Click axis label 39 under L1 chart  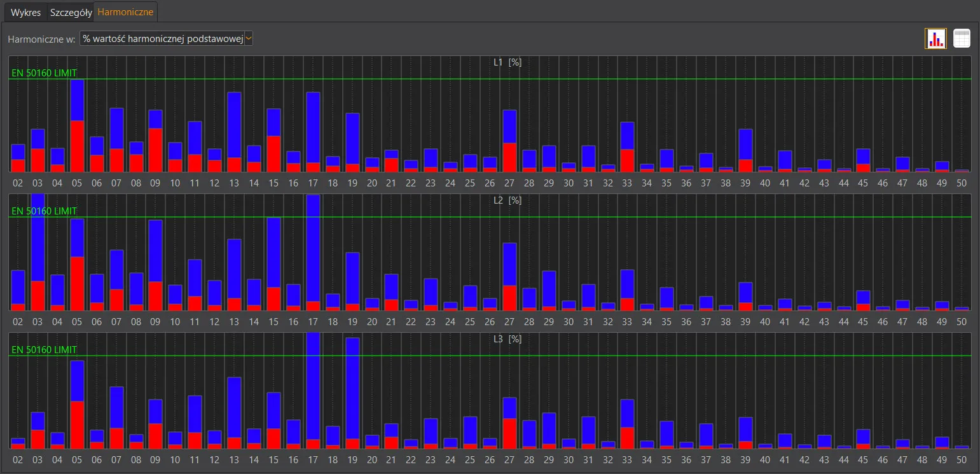[x=745, y=183]
